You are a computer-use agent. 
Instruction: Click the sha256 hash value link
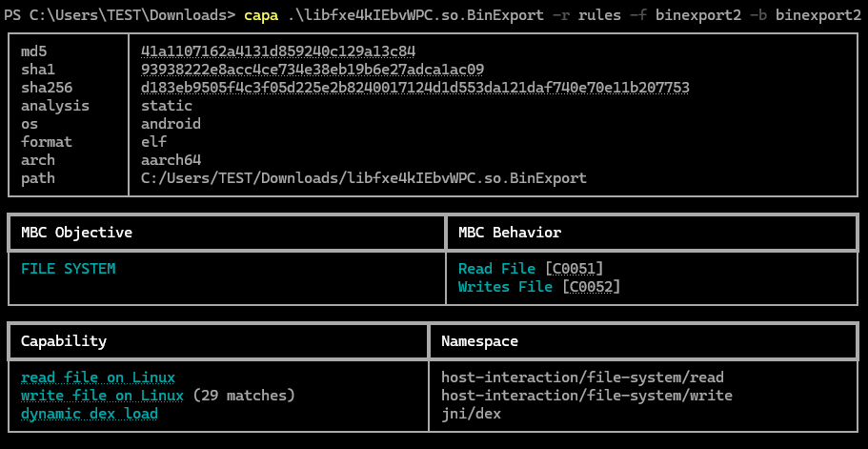point(415,88)
